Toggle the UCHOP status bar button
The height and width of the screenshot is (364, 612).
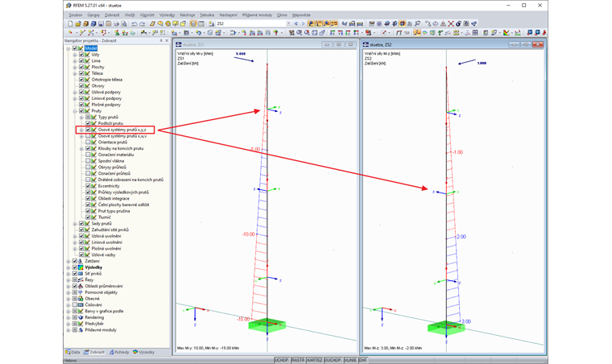(x=282, y=360)
